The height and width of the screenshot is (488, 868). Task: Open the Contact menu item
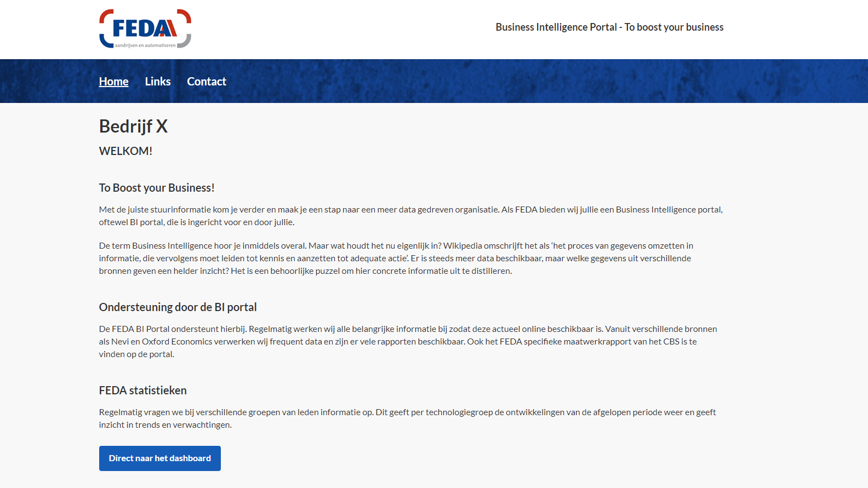tap(207, 82)
